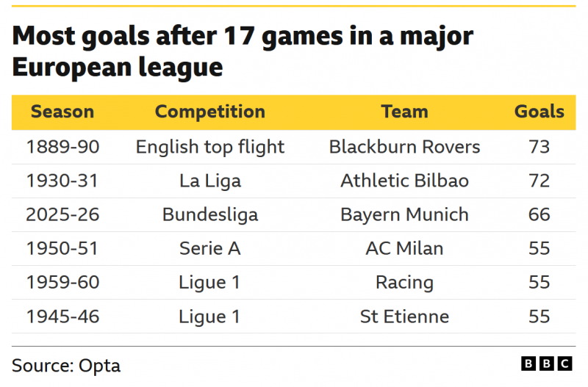Screen dimensions: 588x387
Task: Click the Team column header
Action: [x=404, y=112]
